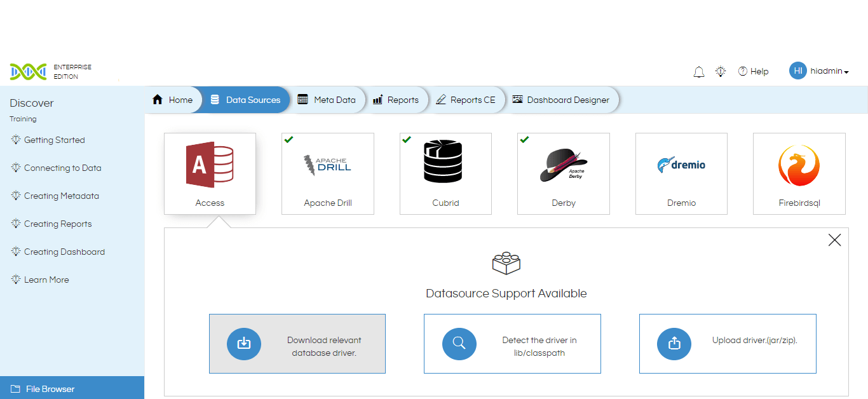
Task: Open the notifications bell
Action: coord(699,72)
